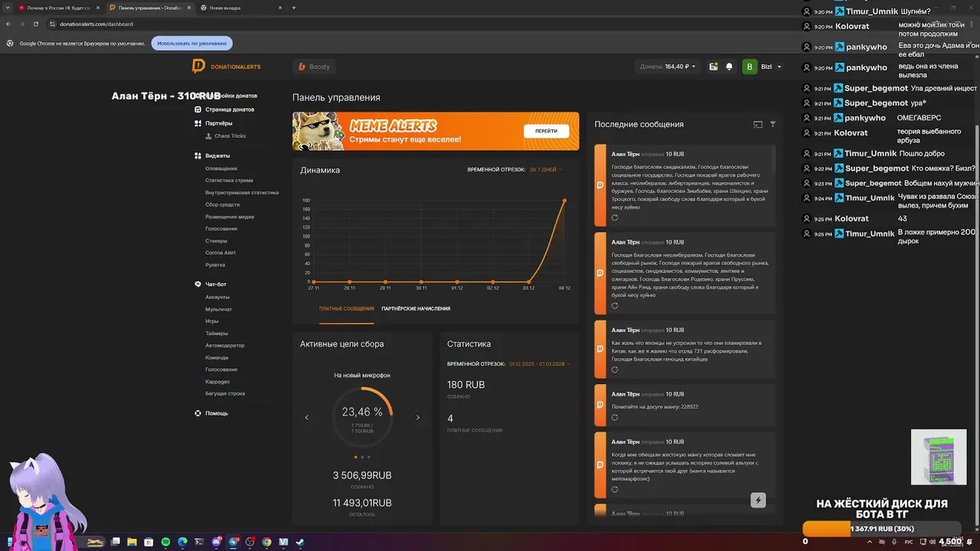Replay the Господи благослови неолиберализм donation alert
980x551 pixels.
[x=615, y=306]
